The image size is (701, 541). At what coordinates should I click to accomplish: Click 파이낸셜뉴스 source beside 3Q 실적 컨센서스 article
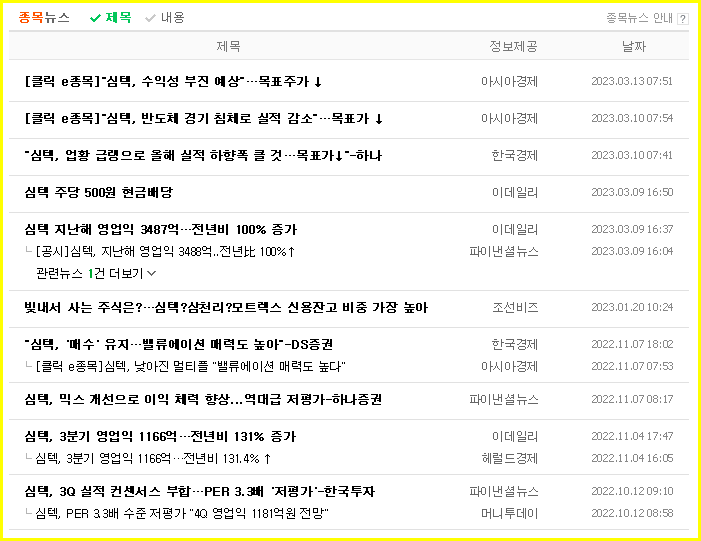point(504,492)
